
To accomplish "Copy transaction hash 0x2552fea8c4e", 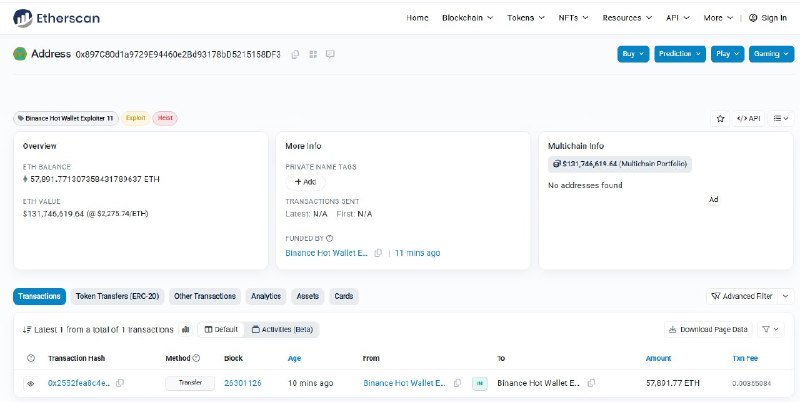I will click(120, 383).
